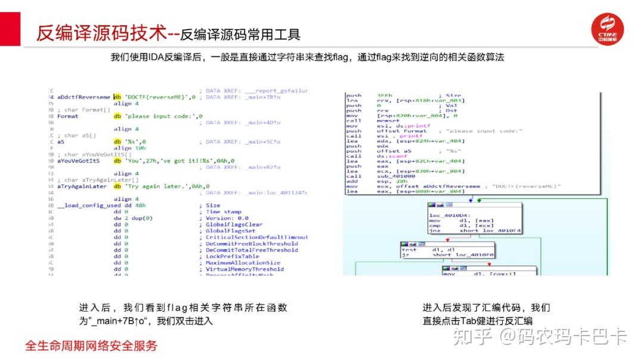Click 'jz short loc_4010F0' instruction

click(x=448, y=255)
